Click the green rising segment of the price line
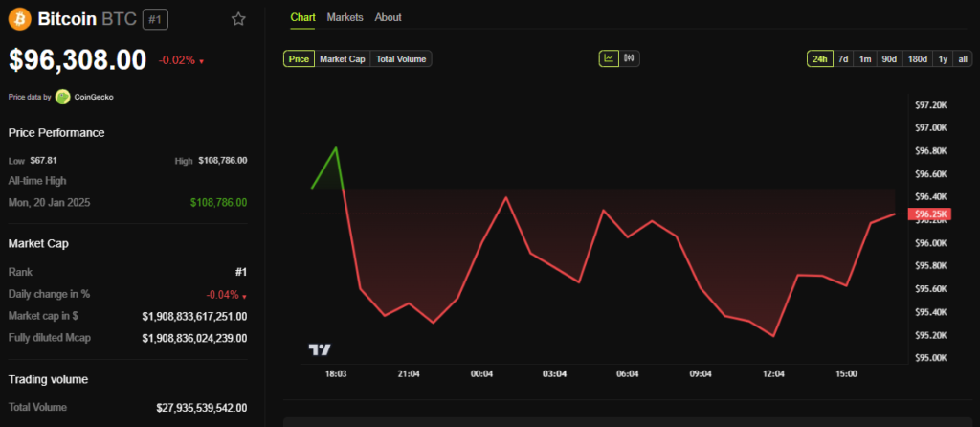980x427 pixels. (x=325, y=167)
